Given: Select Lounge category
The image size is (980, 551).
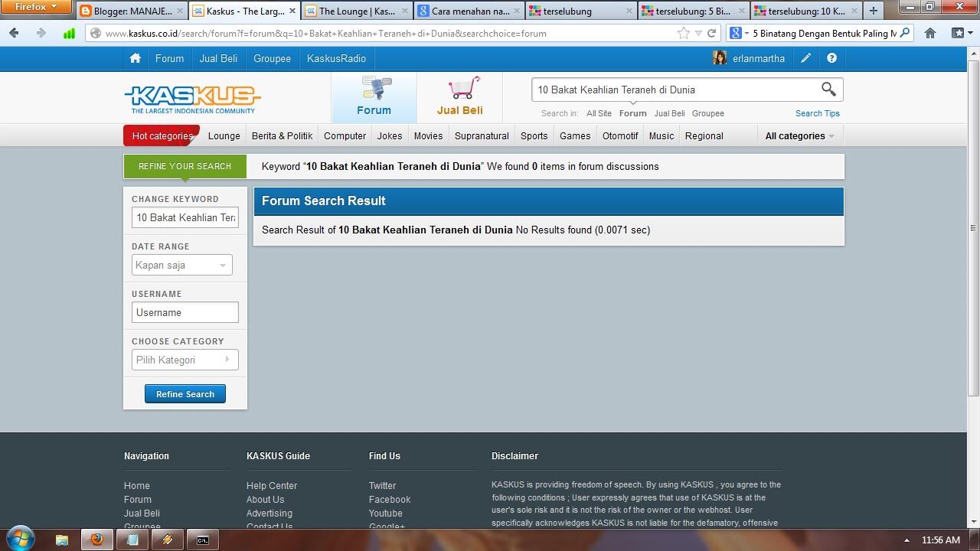Looking at the screenshot, I should click(224, 135).
